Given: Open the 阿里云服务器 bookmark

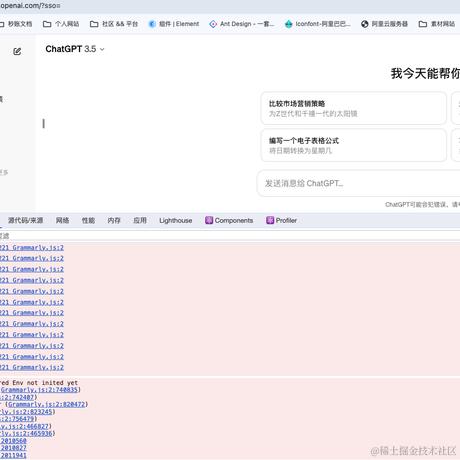Looking at the screenshot, I should (x=384, y=24).
